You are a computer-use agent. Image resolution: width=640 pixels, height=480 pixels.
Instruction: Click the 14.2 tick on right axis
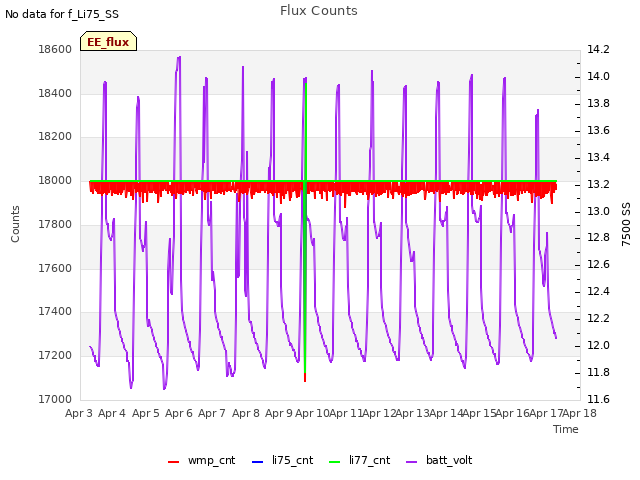598,49
